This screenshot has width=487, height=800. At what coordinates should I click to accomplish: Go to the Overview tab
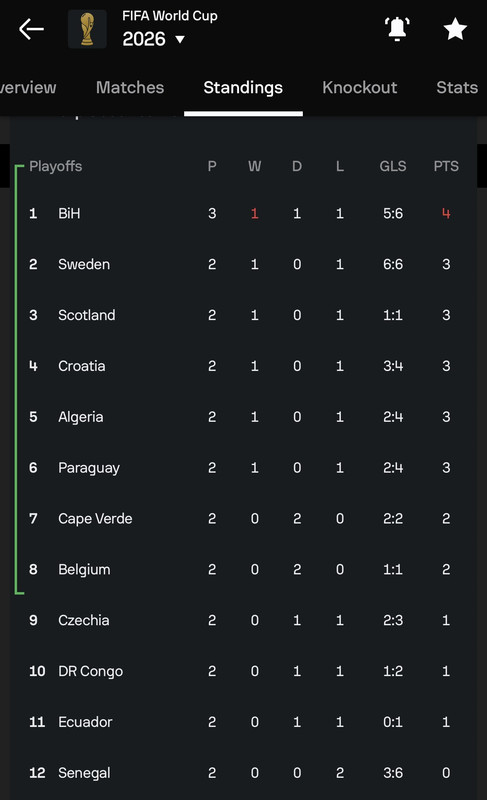tap(28, 87)
